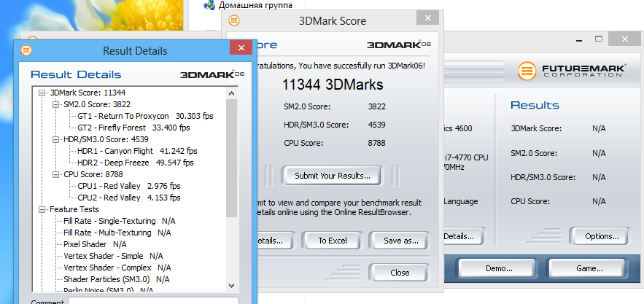Select 3DMark Score: 11344 root row
This screenshot has height=304, width=644.
tap(88, 93)
